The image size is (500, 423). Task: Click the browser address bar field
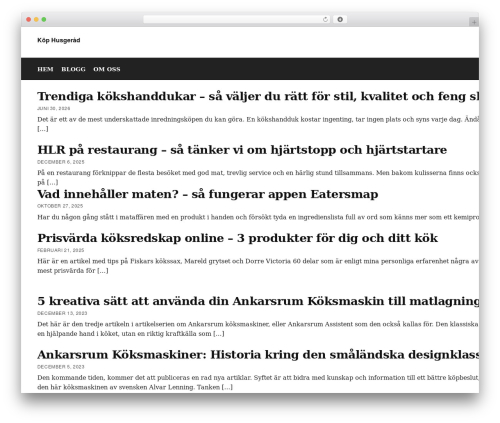(236, 20)
